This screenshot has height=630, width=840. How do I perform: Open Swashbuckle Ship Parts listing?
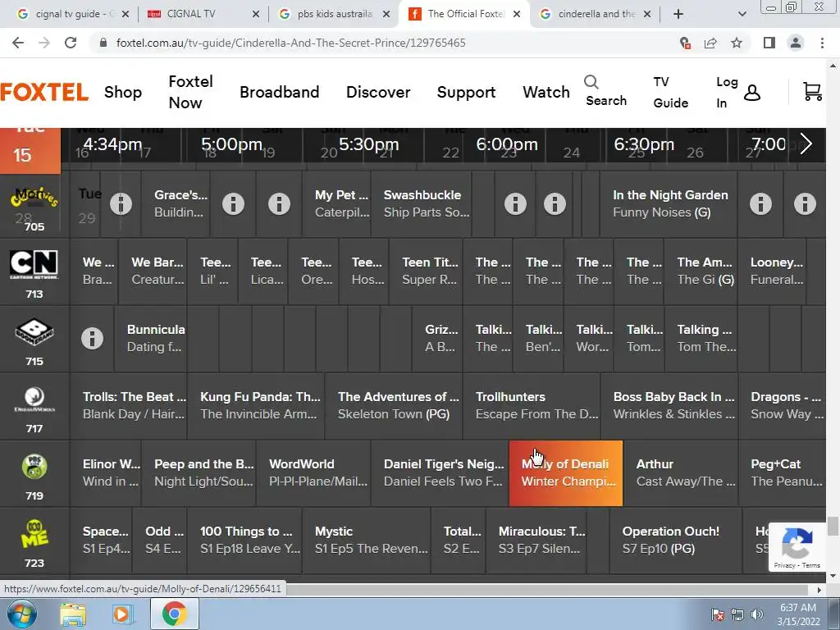point(421,203)
